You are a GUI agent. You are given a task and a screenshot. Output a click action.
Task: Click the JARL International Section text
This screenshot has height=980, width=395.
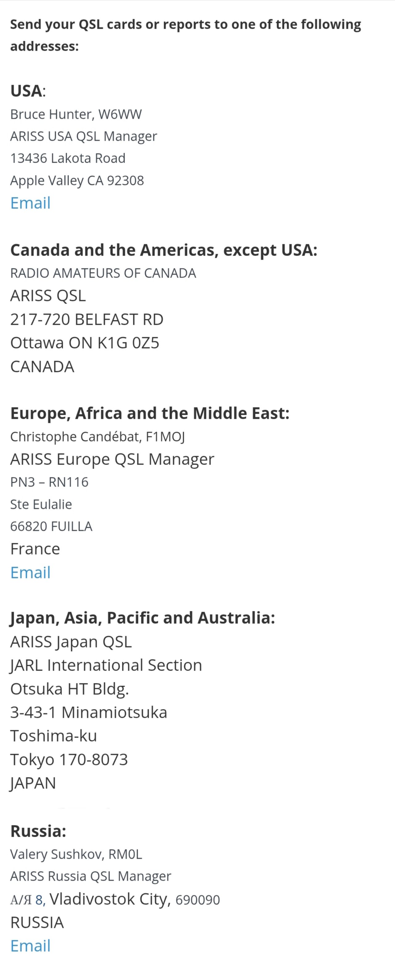106,665
